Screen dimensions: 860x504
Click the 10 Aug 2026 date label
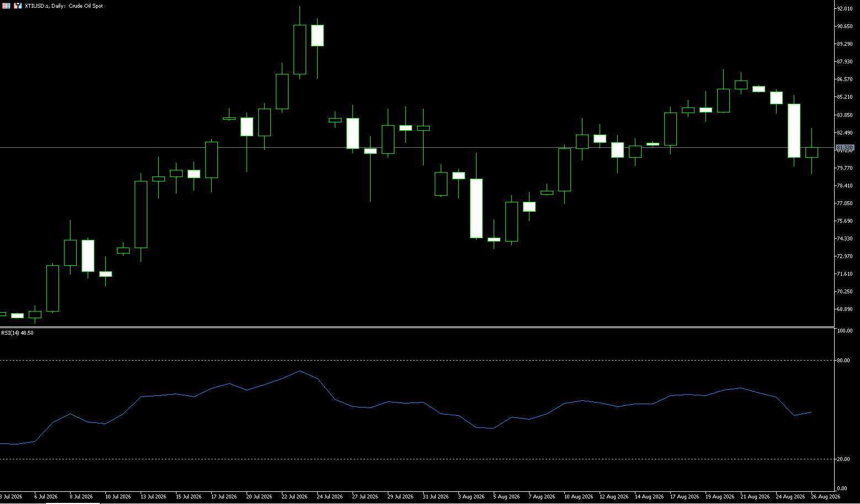[x=577, y=497]
